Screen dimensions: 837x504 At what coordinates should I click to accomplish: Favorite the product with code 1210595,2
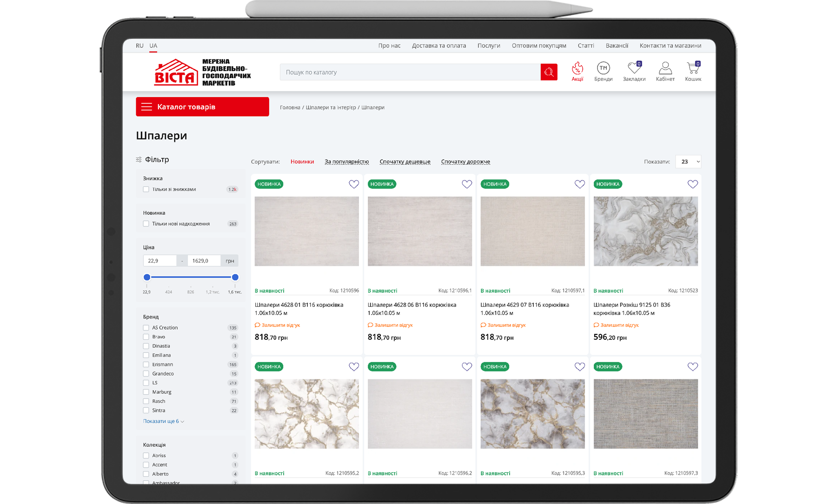354,367
